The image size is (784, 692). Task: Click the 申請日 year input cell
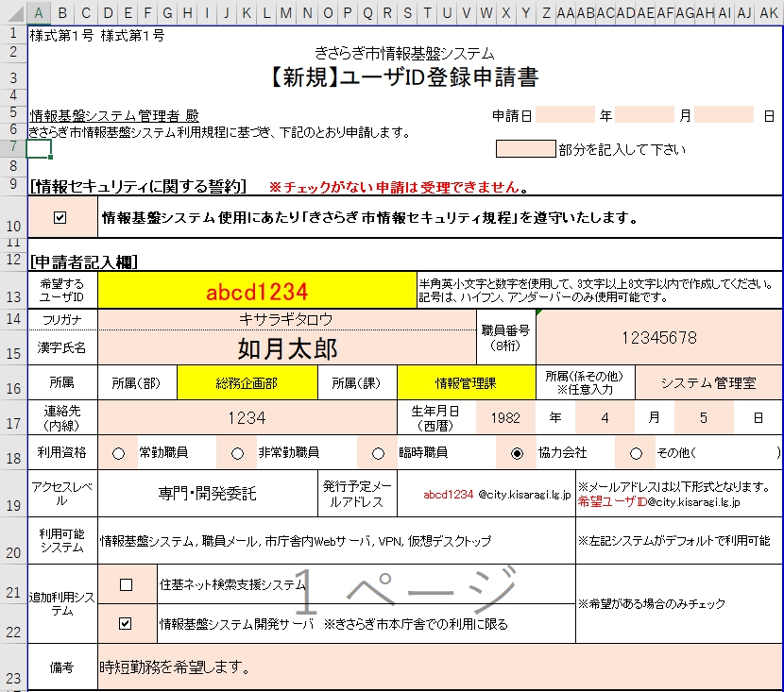(x=565, y=114)
